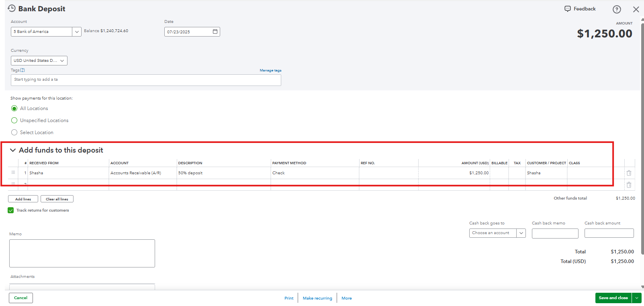
Task: Click the $1,250.00 amount cell in row 1
Action: click(x=454, y=173)
